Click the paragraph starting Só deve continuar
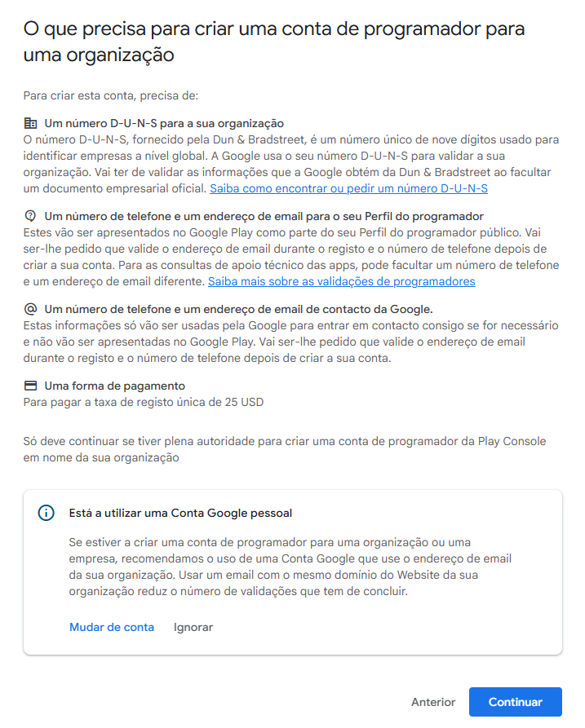This screenshot has width=585, height=728. coord(284,449)
